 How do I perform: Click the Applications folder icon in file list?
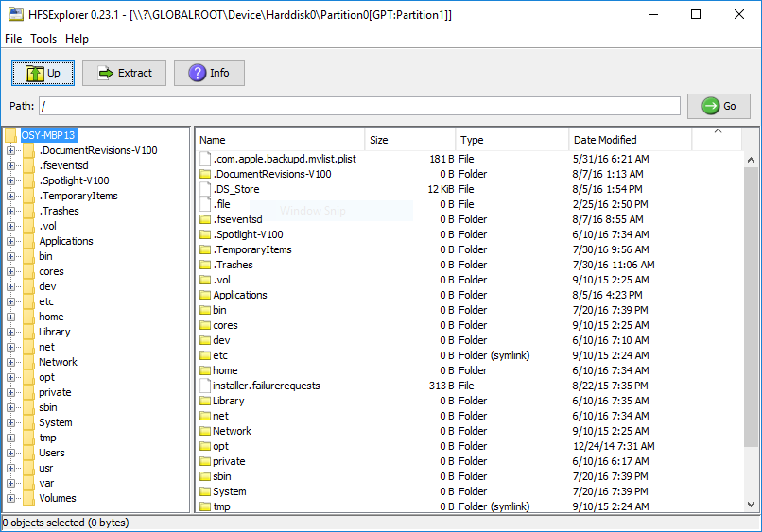[x=205, y=295]
